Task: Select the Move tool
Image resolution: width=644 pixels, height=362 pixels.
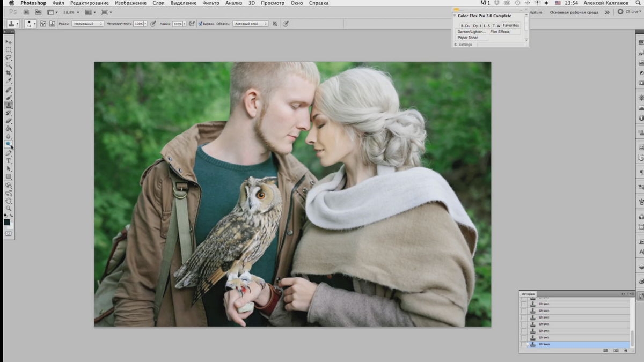Action: [x=9, y=41]
